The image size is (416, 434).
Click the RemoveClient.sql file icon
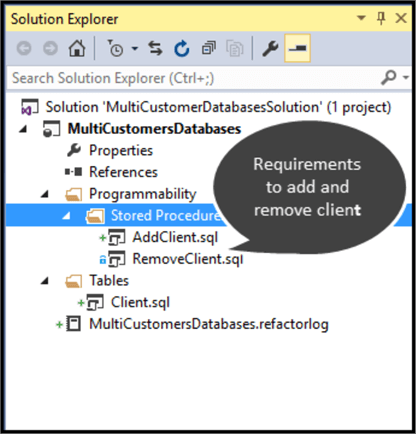tap(117, 259)
